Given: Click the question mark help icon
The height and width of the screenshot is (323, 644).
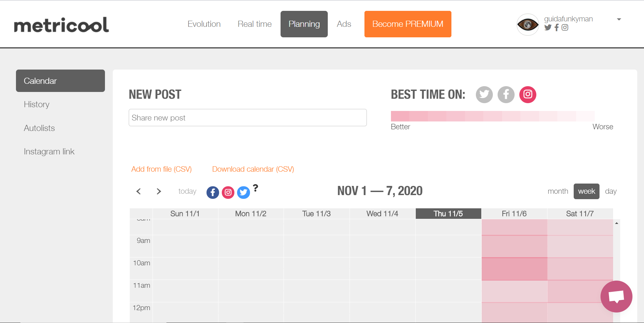Looking at the screenshot, I should 255,188.
